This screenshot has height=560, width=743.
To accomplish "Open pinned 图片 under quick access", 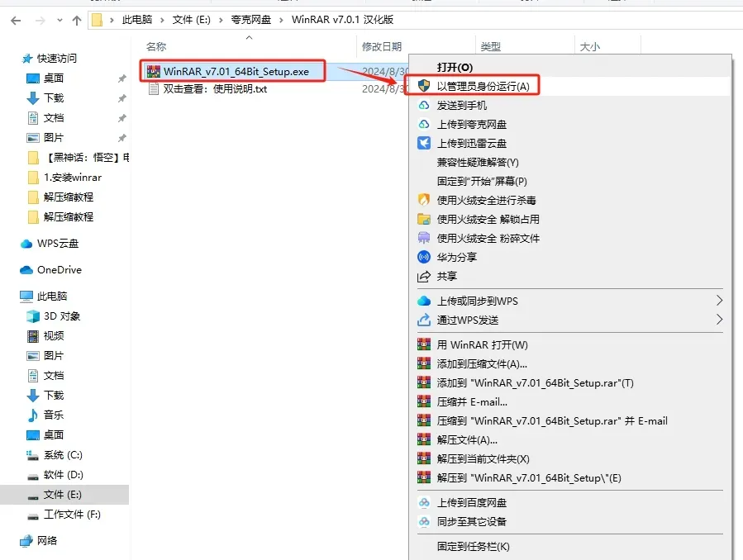I will [x=54, y=138].
